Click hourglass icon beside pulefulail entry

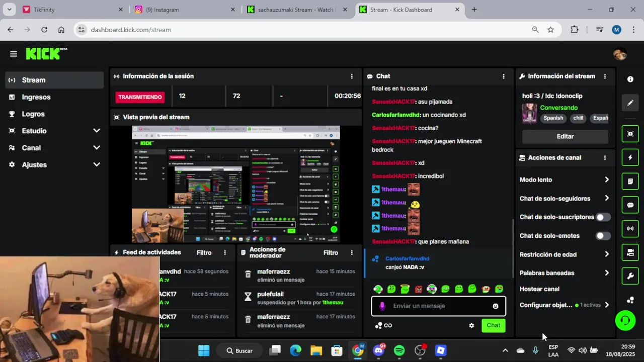248,297
